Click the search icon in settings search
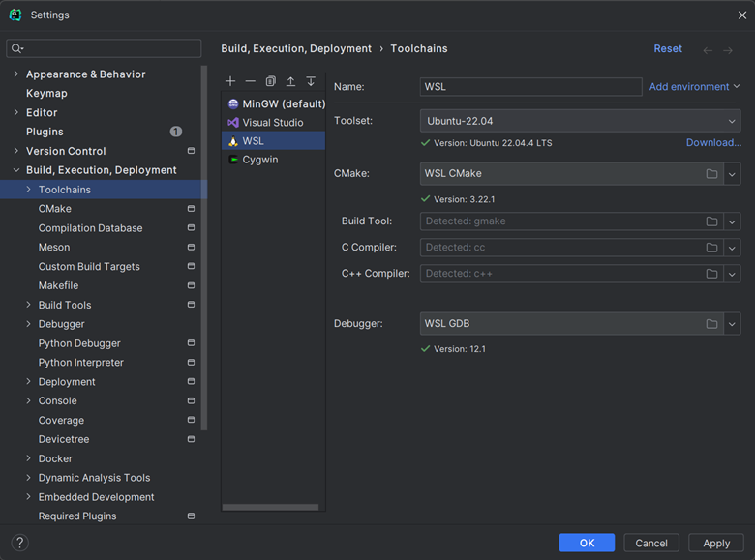 point(16,48)
